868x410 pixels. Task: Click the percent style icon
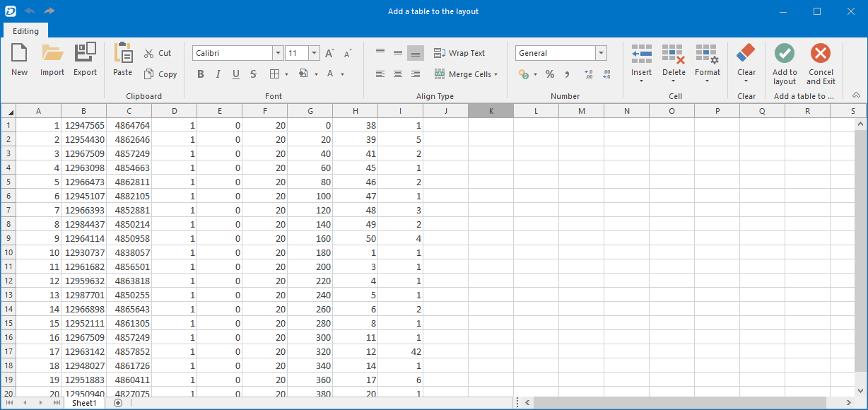pos(550,74)
